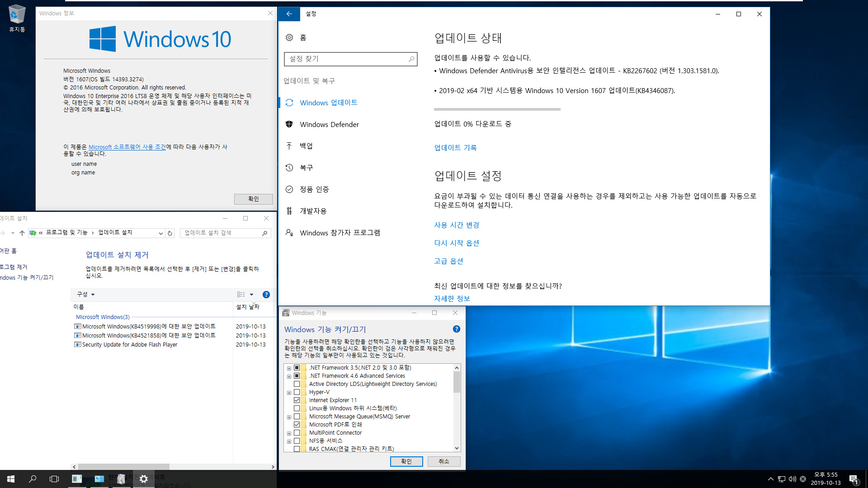Select the Backup arrow icon
The image size is (868, 488).
click(289, 146)
